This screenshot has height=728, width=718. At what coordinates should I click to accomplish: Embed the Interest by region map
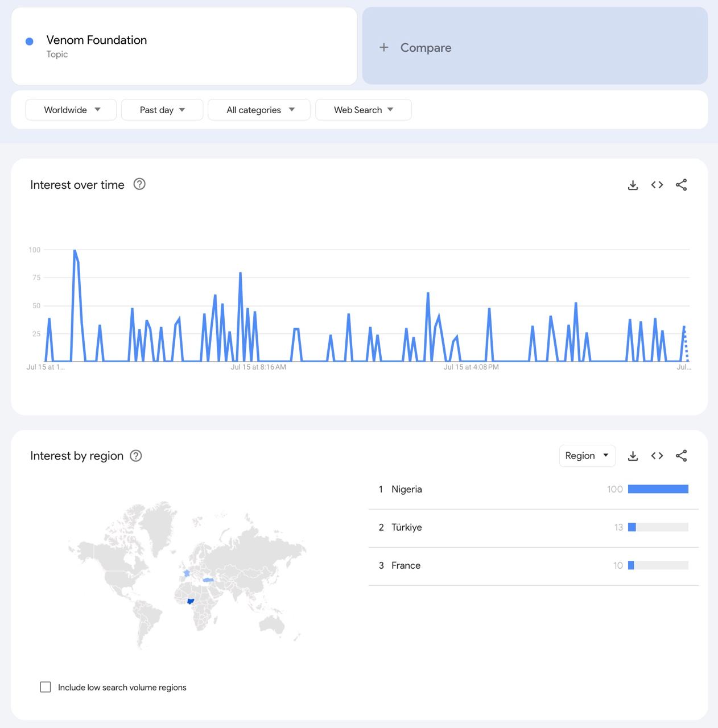pyautogui.click(x=657, y=456)
